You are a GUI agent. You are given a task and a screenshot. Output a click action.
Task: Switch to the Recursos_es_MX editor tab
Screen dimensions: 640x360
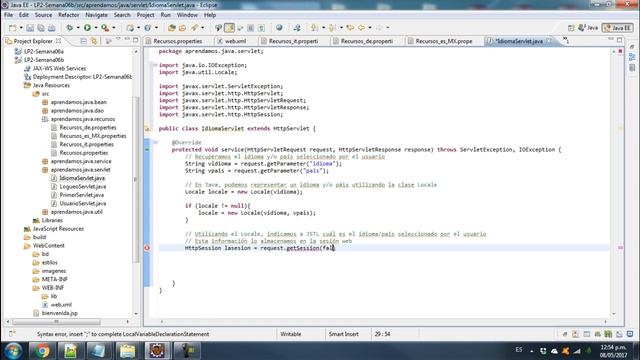(444, 41)
